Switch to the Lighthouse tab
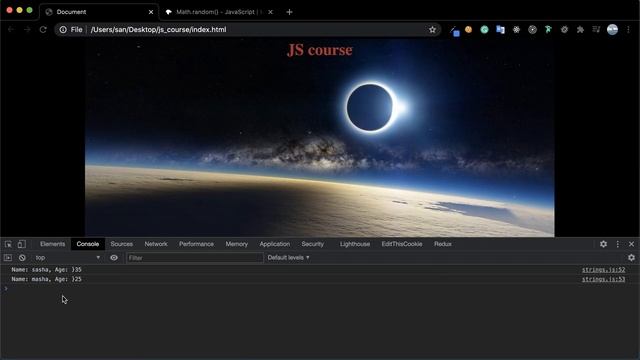Screen dimensions: 640x360 355,244
